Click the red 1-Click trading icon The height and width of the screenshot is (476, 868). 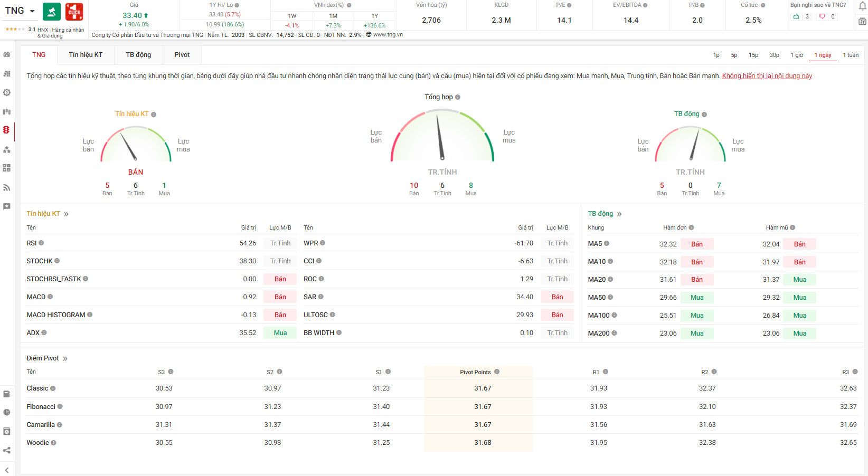point(74,12)
